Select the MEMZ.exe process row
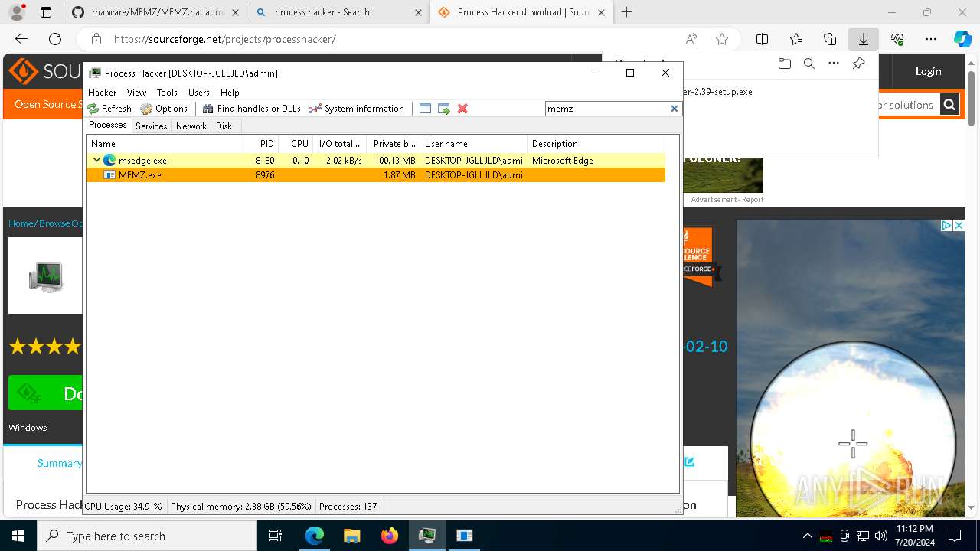The height and width of the screenshot is (551, 980). click(x=376, y=174)
